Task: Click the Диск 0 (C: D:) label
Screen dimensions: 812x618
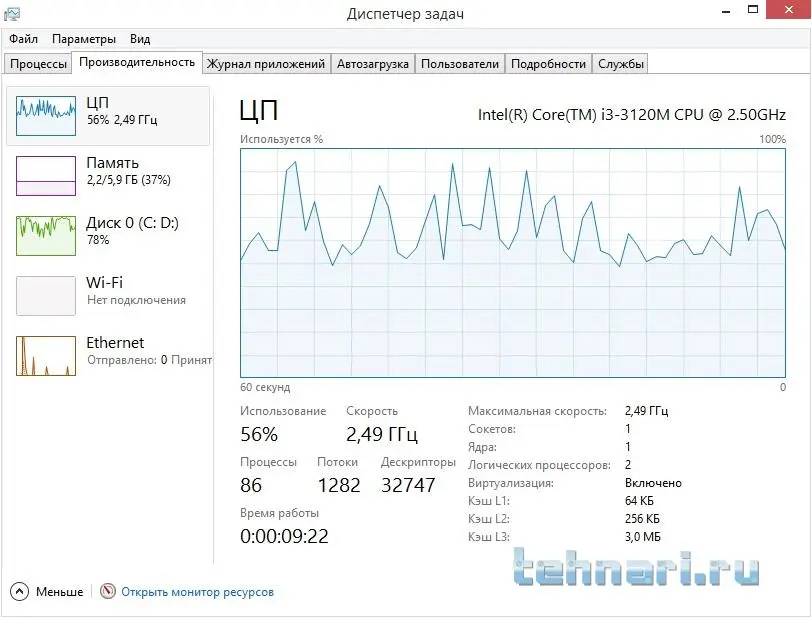Action: coord(132,223)
